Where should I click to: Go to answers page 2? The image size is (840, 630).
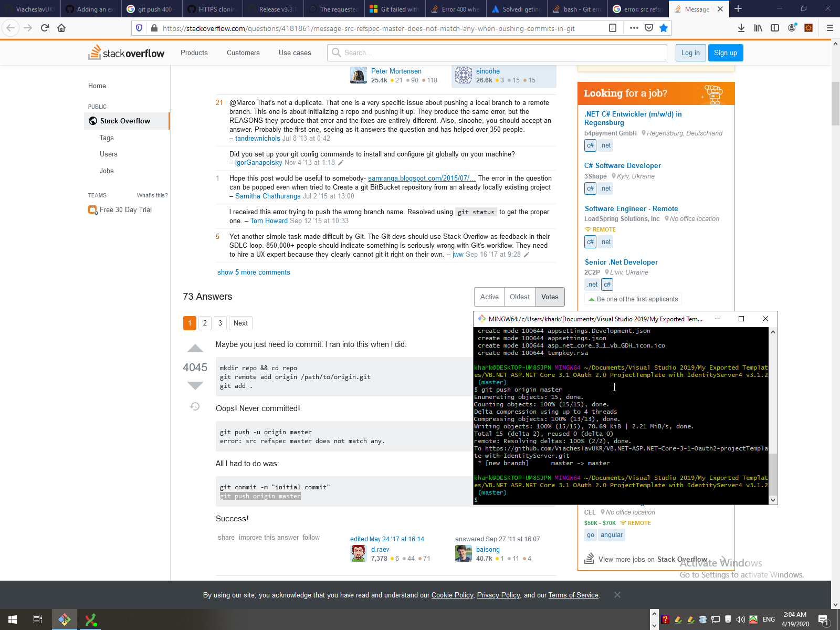(205, 323)
